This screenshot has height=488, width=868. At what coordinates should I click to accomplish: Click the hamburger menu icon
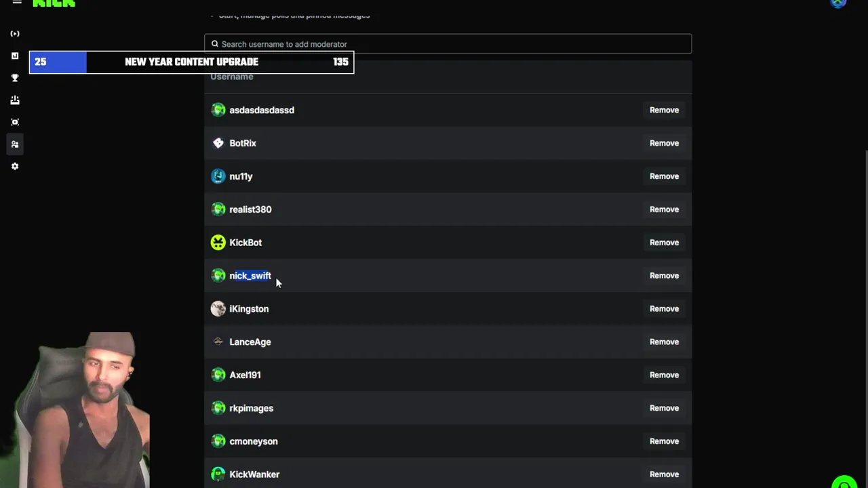pos(17,3)
